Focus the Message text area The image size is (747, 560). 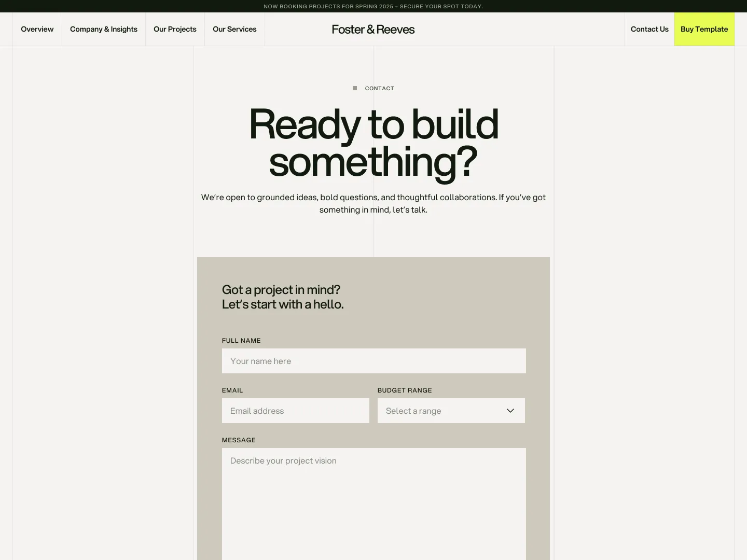click(374, 504)
